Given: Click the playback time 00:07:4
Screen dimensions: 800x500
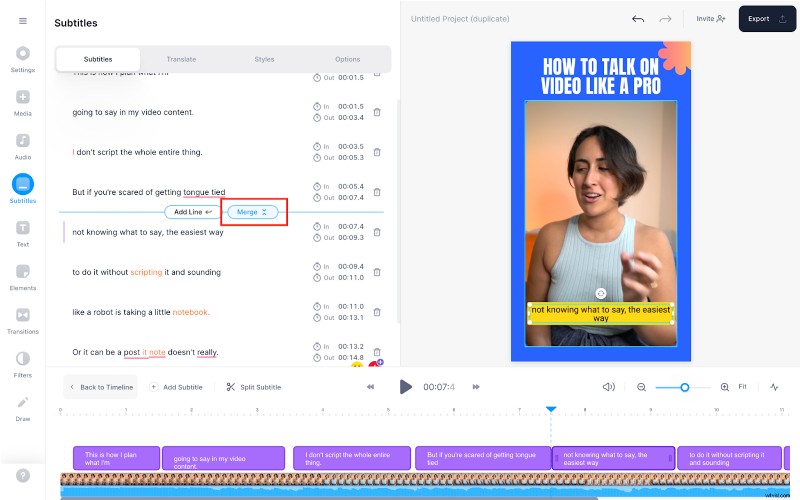Looking at the screenshot, I should pos(439,387).
